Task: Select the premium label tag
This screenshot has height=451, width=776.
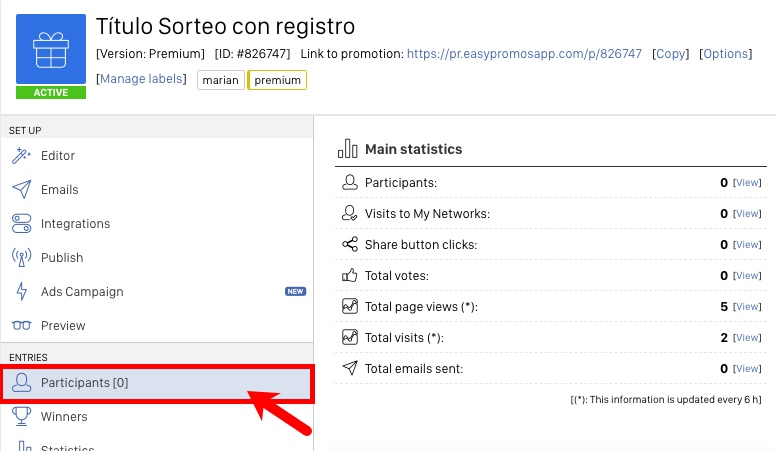Action: pos(277,80)
